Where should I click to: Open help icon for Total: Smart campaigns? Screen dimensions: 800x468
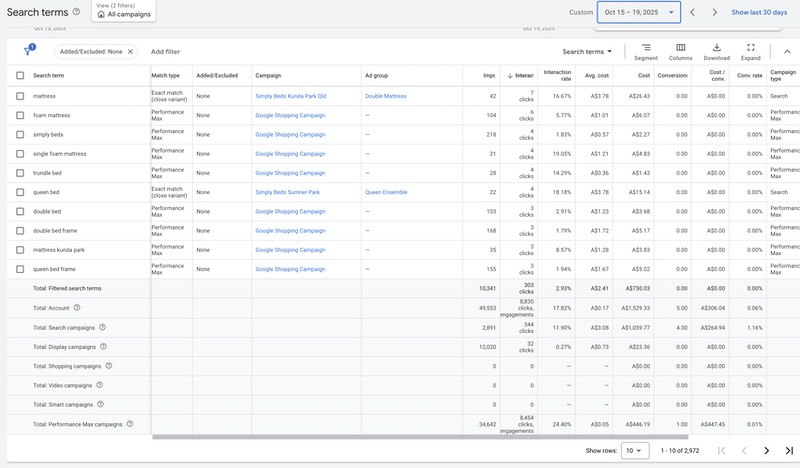[x=101, y=404]
